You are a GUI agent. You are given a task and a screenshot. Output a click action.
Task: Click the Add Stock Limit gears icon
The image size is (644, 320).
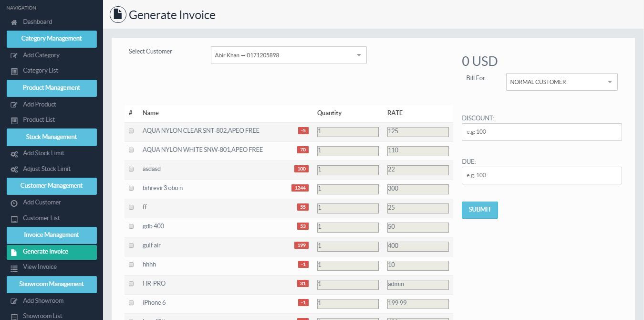(14, 154)
